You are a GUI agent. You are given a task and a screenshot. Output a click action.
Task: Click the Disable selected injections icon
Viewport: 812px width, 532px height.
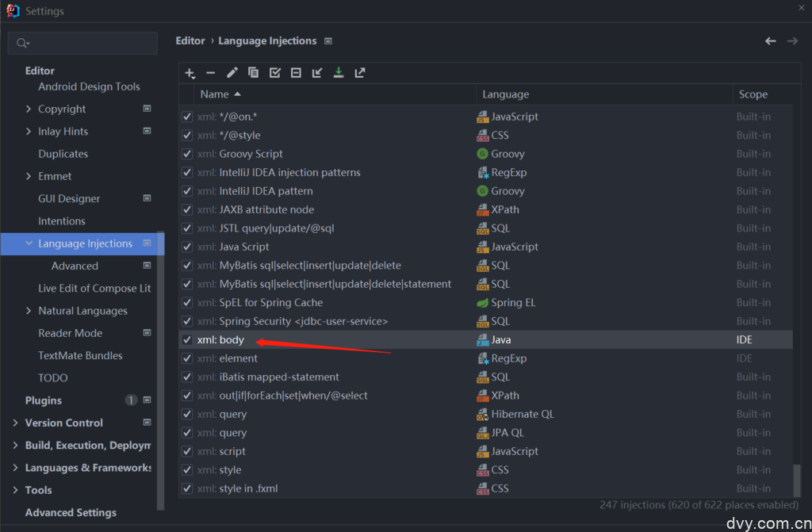click(296, 73)
